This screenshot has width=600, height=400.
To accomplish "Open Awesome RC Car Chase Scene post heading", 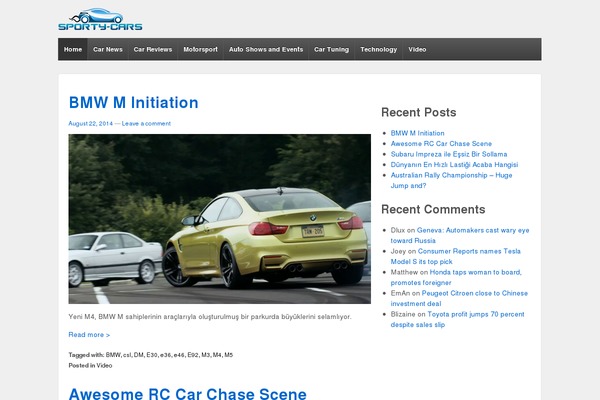I will (x=188, y=394).
